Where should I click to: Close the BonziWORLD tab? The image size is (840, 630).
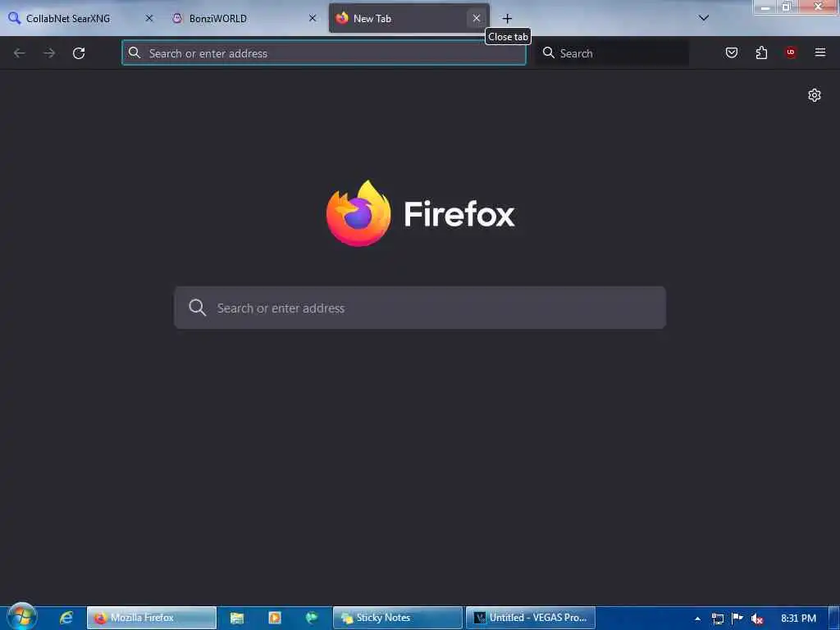313,18
